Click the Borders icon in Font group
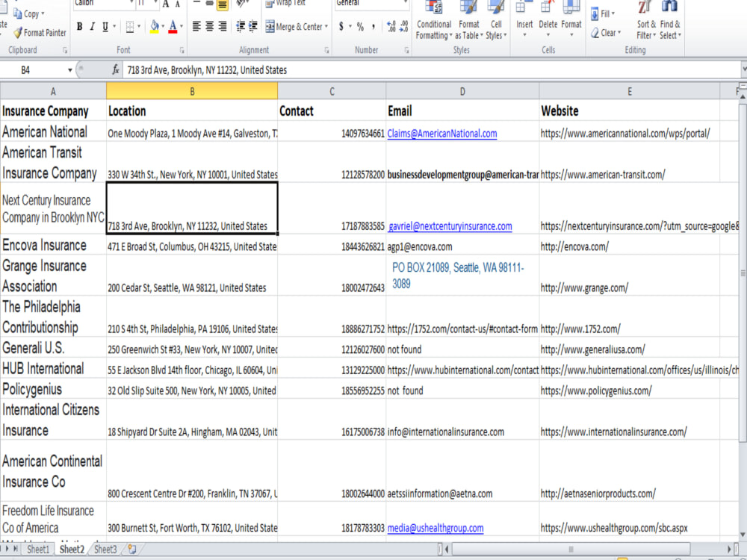 coord(129,27)
